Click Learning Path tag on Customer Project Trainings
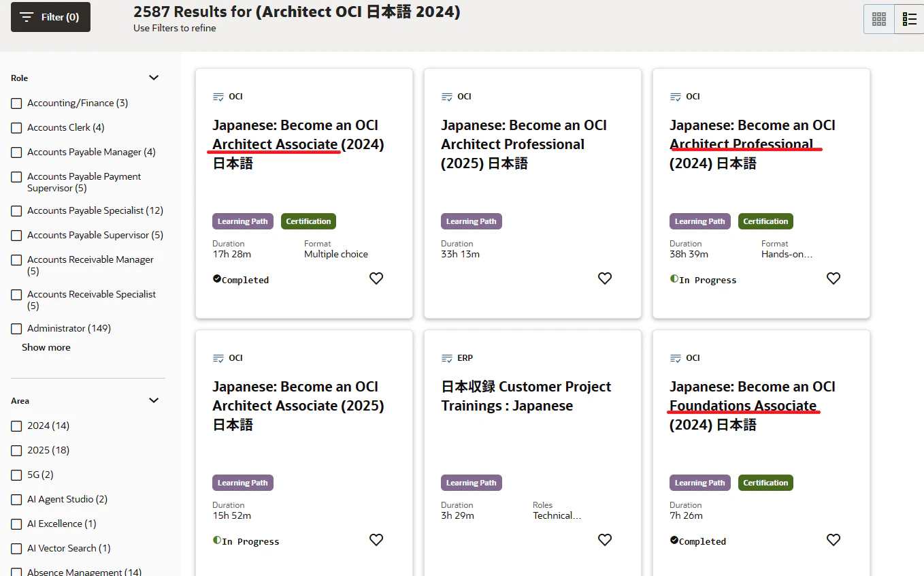Screen dimensions: 924x576 click(472, 483)
